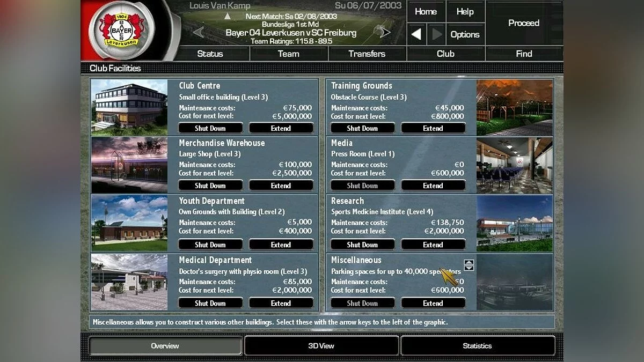
Task: Open the Status menu
Action: 210,54
